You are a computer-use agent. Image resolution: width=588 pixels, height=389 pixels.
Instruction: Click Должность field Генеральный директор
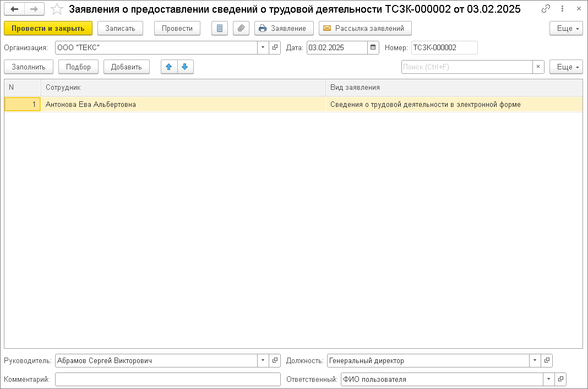pyautogui.click(x=428, y=360)
